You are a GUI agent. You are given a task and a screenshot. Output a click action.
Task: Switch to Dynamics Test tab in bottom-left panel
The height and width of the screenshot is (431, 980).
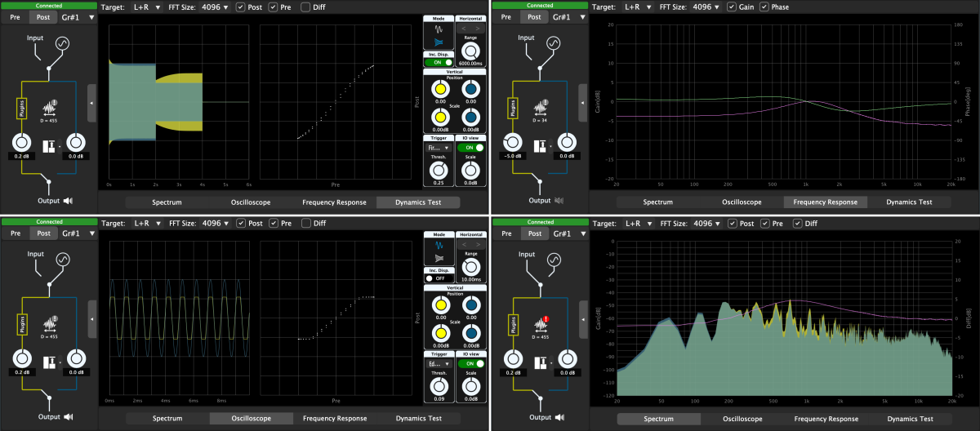[418, 419]
